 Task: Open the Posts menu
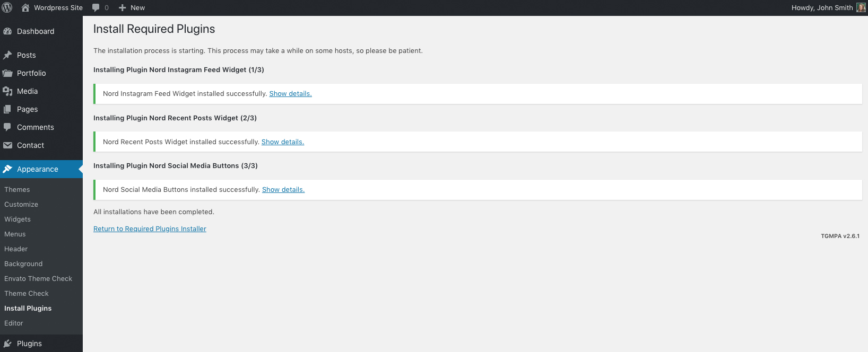point(27,55)
